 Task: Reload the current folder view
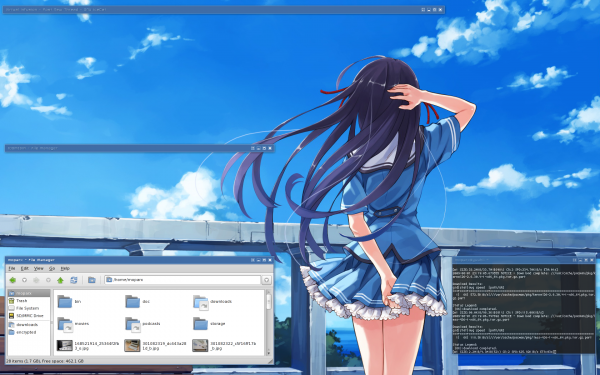73,280
